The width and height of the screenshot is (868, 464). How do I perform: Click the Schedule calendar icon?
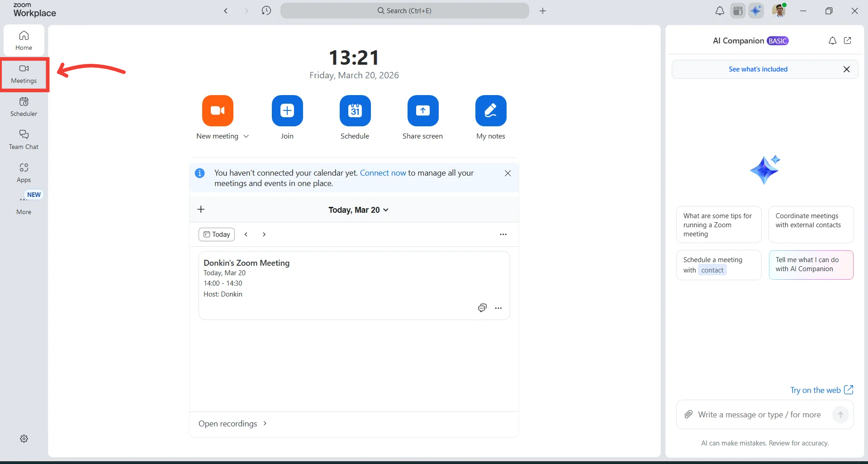click(355, 110)
